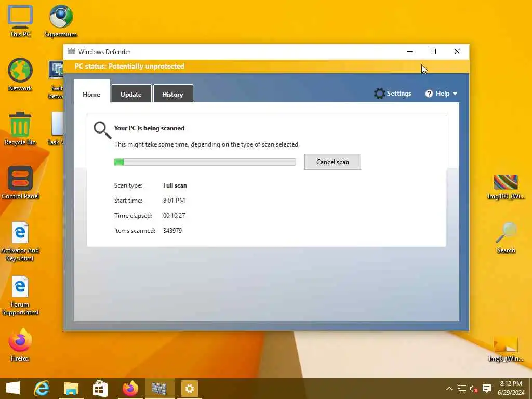Click the scan progress bar
Screen dimensions: 532x399
pos(205,162)
